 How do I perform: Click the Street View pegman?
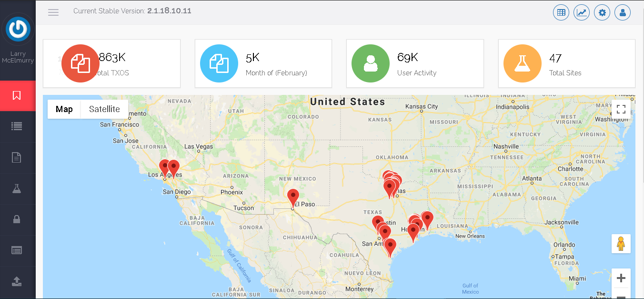[621, 244]
